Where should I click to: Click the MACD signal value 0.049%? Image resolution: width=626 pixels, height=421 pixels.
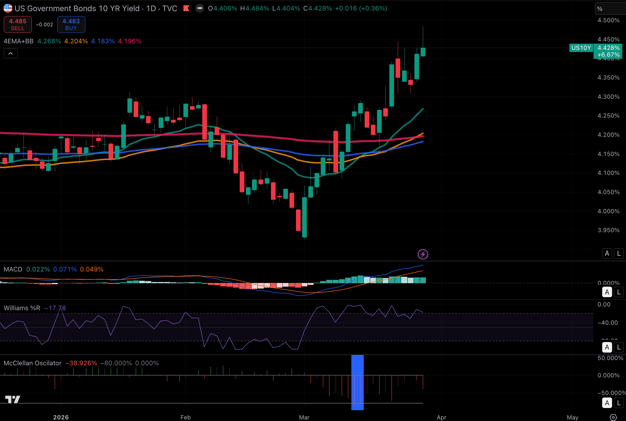(x=91, y=269)
